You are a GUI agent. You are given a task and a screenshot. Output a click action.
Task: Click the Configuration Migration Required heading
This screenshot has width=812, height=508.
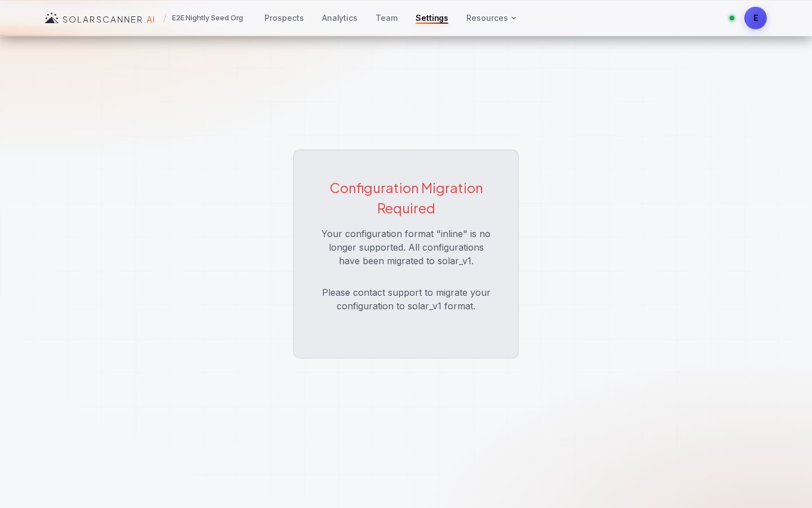[406, 198]
